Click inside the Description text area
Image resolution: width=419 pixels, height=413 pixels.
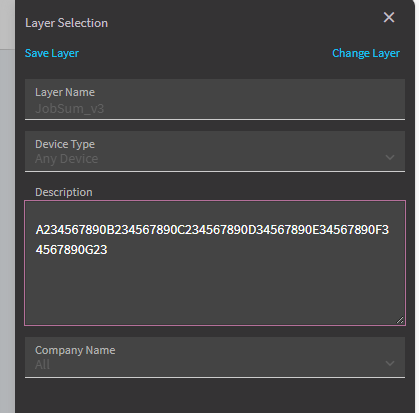pyautogui.click(x=215, y=263)
